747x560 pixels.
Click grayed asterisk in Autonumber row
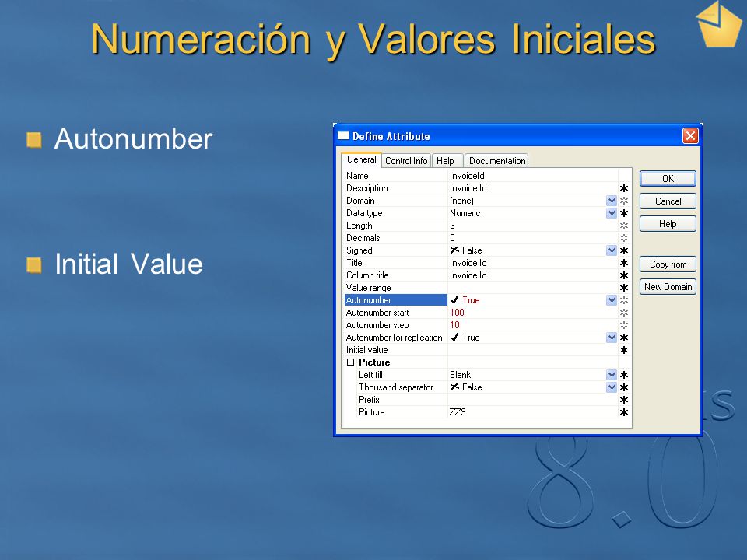623,300
